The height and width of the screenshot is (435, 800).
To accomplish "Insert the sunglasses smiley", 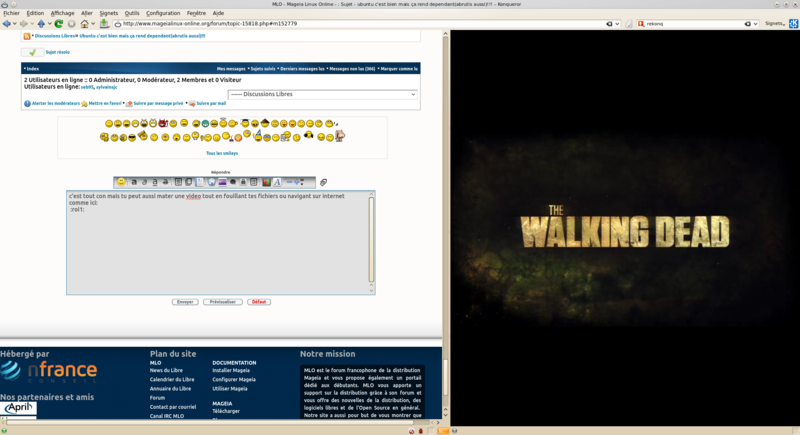I will (x=132, y=138).
